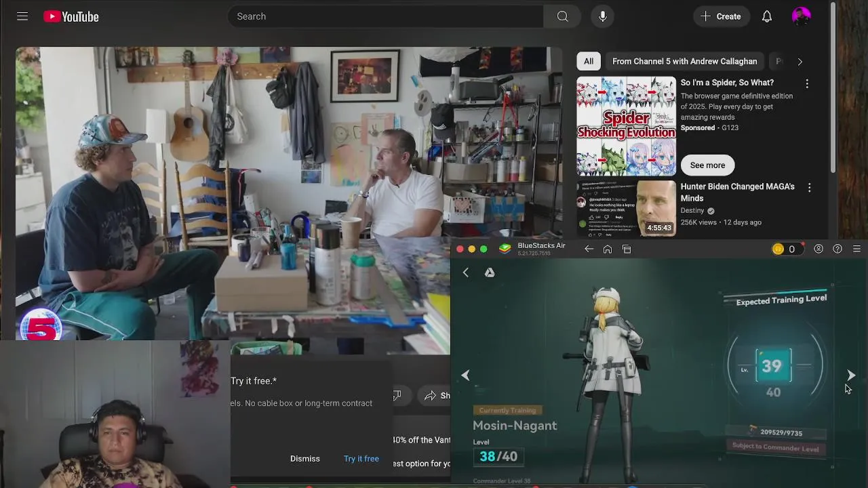Click Try it free on the promo
Viewport: 868px width, 488px height.
[361, 459]
